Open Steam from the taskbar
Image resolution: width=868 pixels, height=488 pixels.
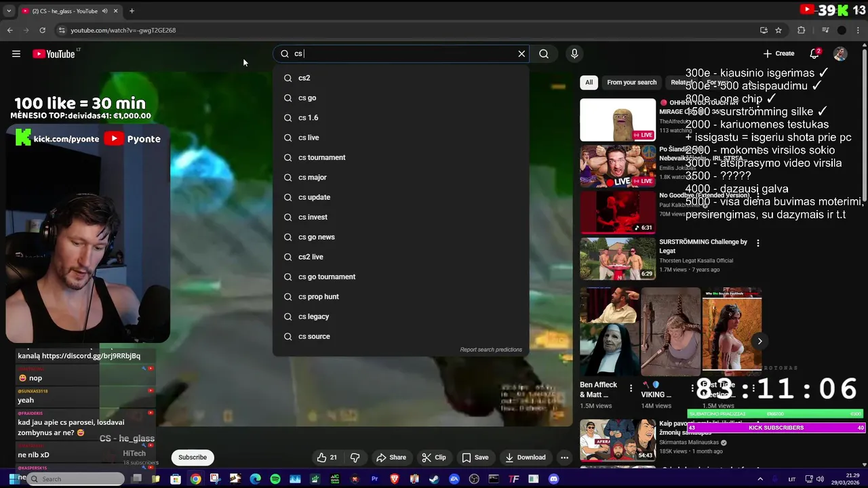tap(434, 479)
